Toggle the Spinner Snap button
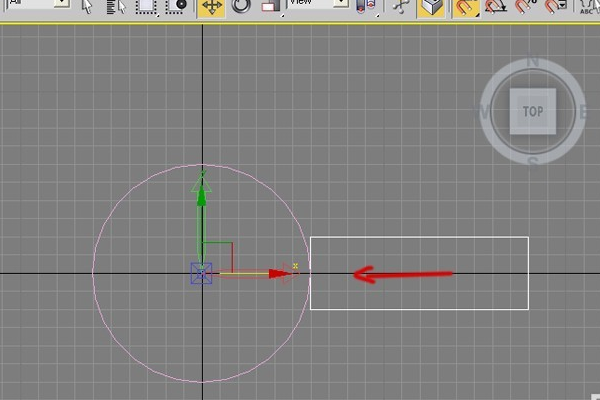The width and height of the screenshot is (600, 400). pos(556,7)
